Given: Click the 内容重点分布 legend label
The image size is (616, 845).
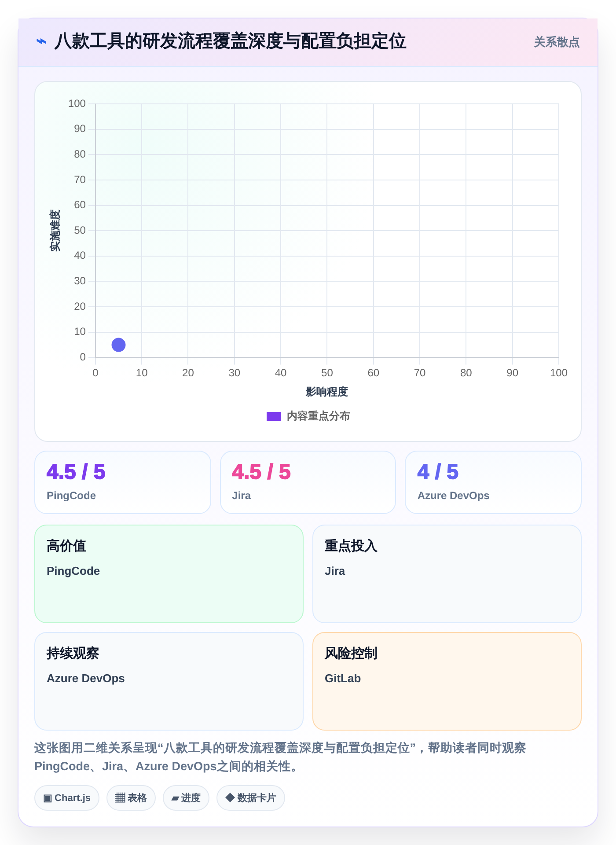Looking at the screenshot, I should [318, 416].
